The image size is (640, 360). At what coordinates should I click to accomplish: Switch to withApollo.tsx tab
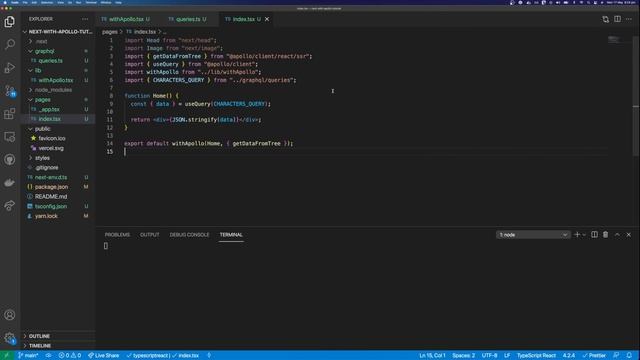126,19
